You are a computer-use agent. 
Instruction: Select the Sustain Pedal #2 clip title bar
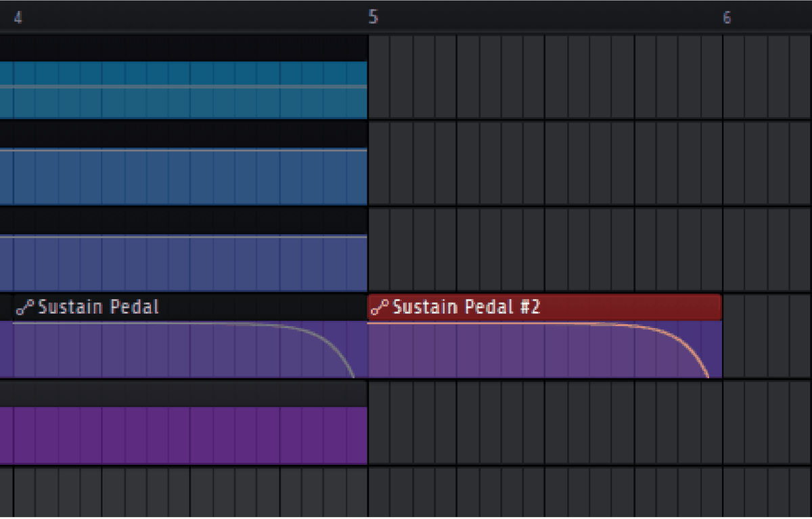point(545,307)
